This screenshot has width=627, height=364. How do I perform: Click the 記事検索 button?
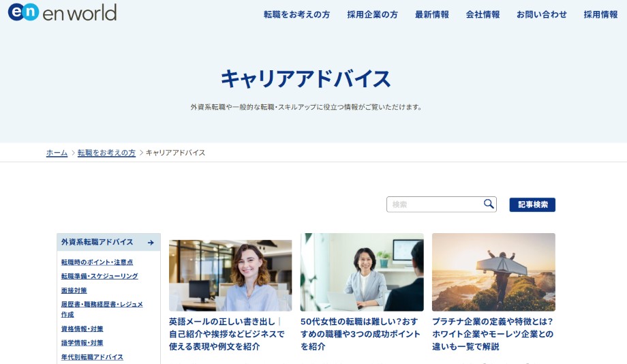532,204
